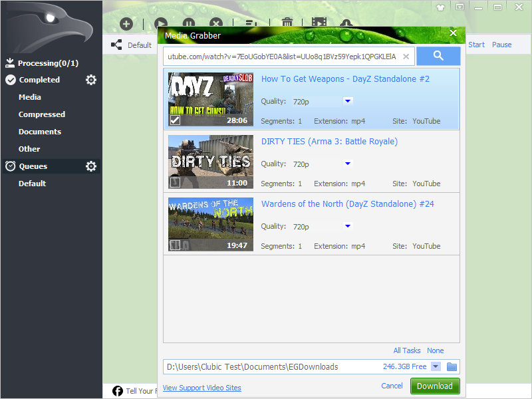Click the Cancel link in Media Grabber
This screenshot has height=399, width=532.
coord(392,386)
